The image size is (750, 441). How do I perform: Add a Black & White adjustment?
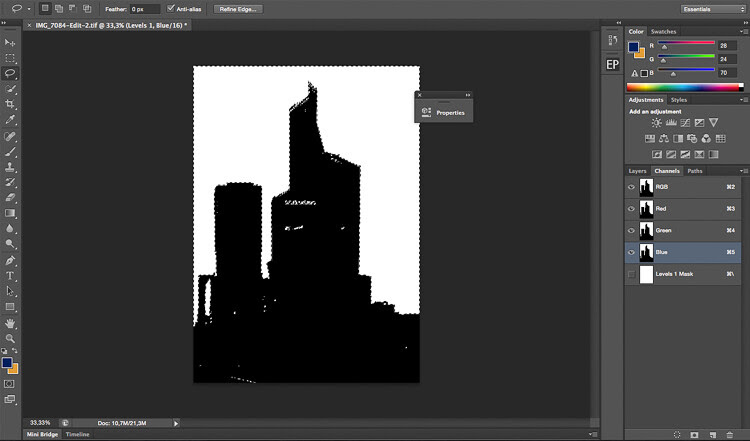[678, 139]
